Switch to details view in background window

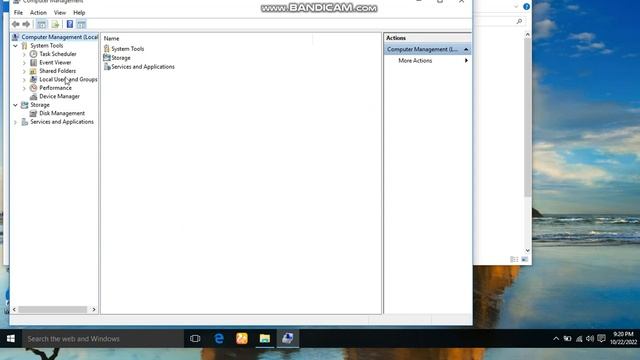point(514,260)
